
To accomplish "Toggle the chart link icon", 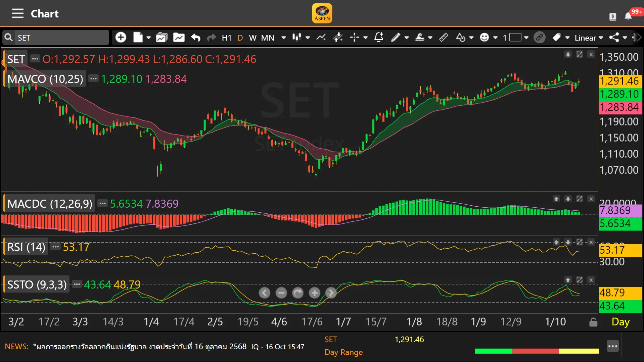I will tap(539, 37).
